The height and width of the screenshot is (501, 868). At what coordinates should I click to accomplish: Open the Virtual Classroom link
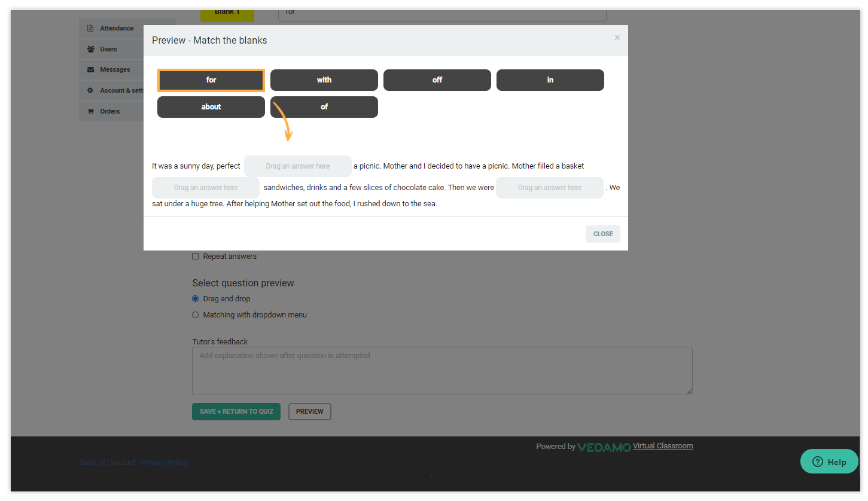[662, 445]
